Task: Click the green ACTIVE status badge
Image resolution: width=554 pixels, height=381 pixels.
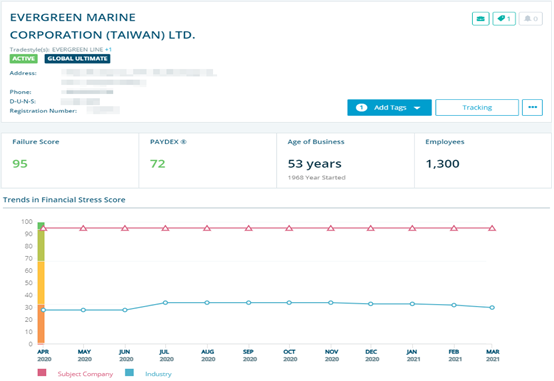Action: click(24, 59)
